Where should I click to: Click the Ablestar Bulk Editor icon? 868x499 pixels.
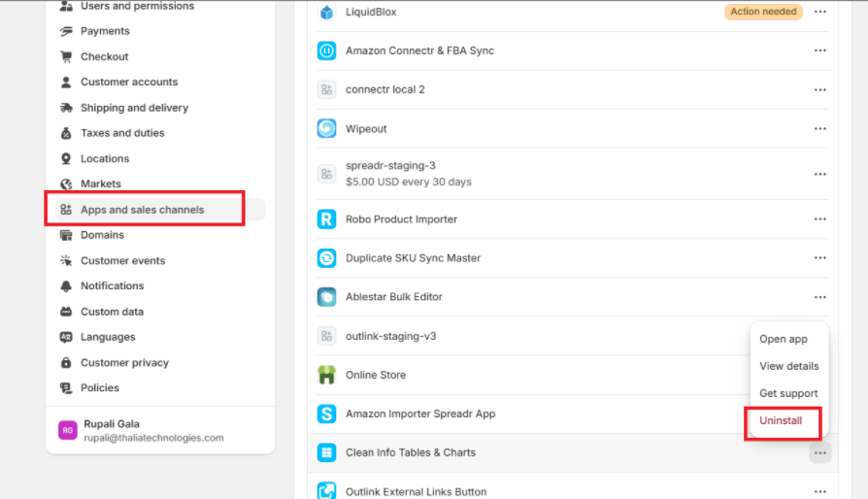tap(326, 297)
